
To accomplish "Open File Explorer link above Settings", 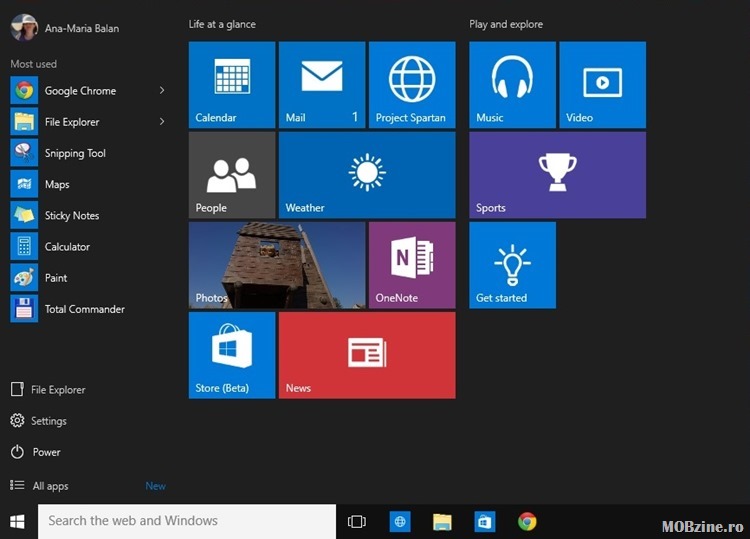I will coord(48,389).
